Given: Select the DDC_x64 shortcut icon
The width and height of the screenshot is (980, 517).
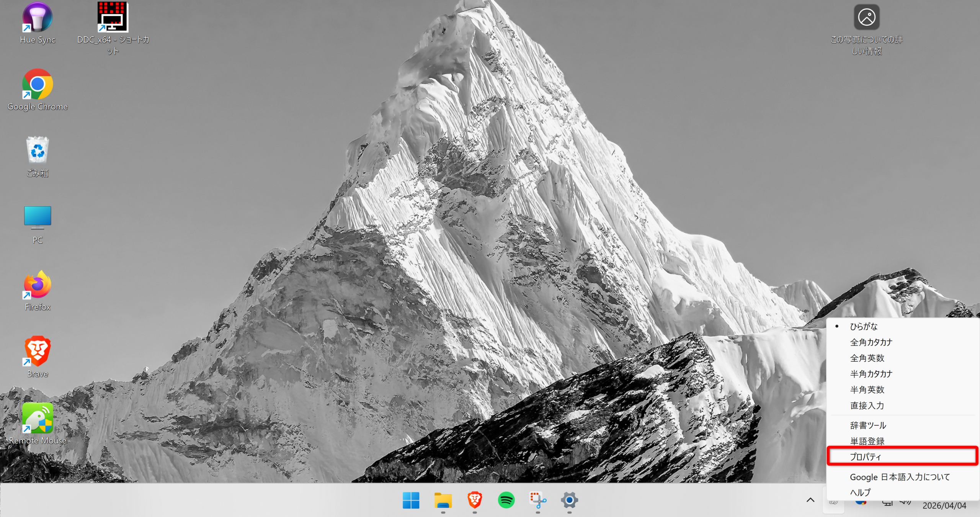Looking at the screenshot, I should 113,18.
